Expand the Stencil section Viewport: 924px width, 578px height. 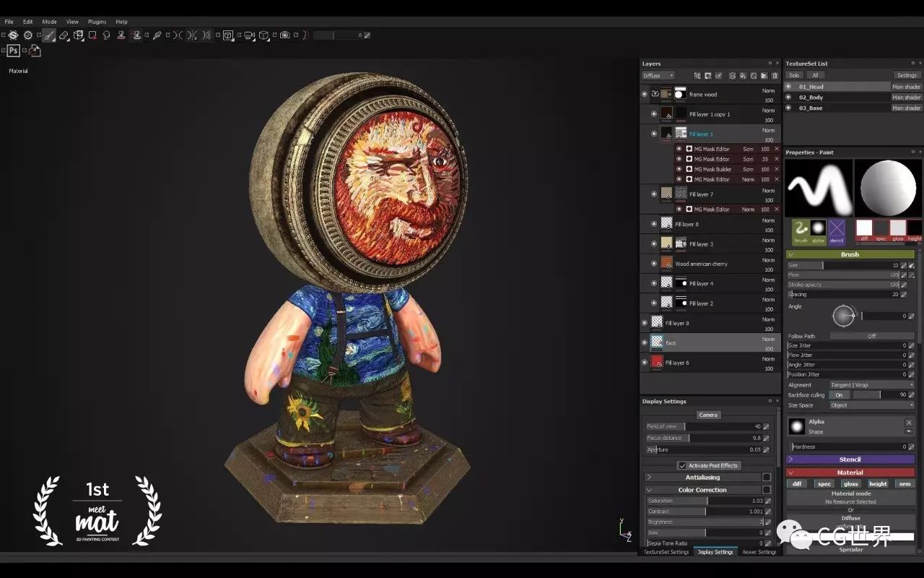[x=790, y=460]
